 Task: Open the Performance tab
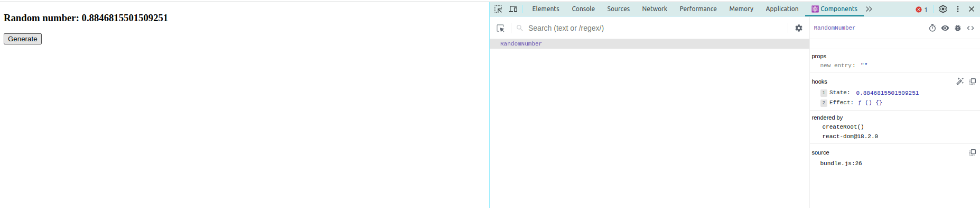pos(698,9)
